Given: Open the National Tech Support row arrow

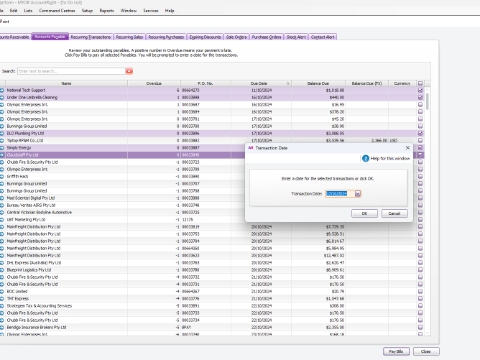Looking at the screenshot, I should [x=2, y=90].
